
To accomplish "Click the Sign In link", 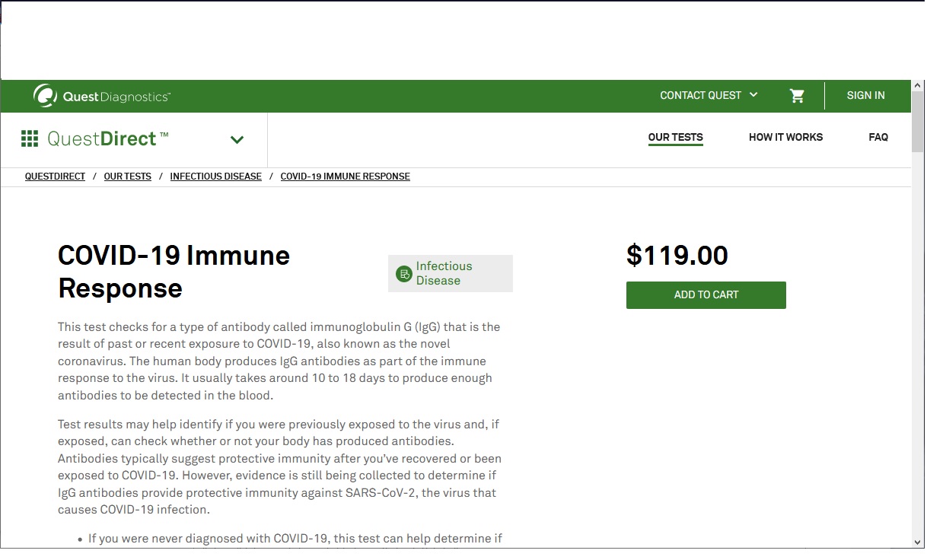I will point(865,95).
